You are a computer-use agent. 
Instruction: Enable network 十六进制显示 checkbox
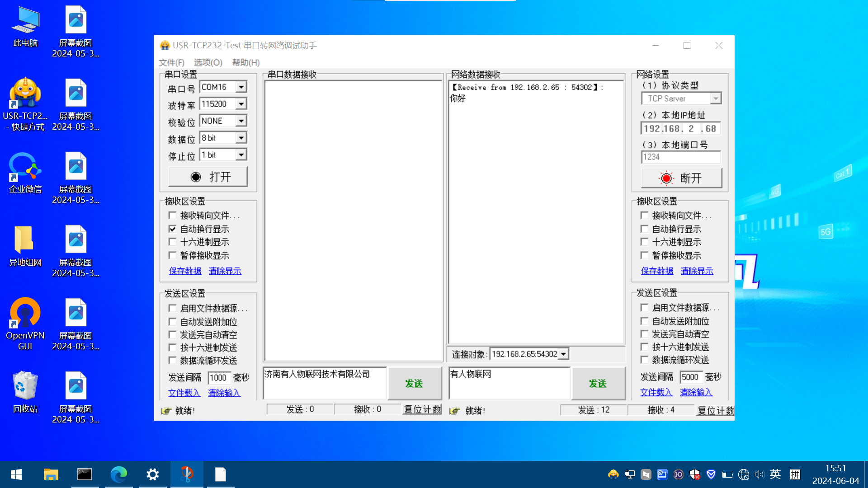(x=645, y=242)
